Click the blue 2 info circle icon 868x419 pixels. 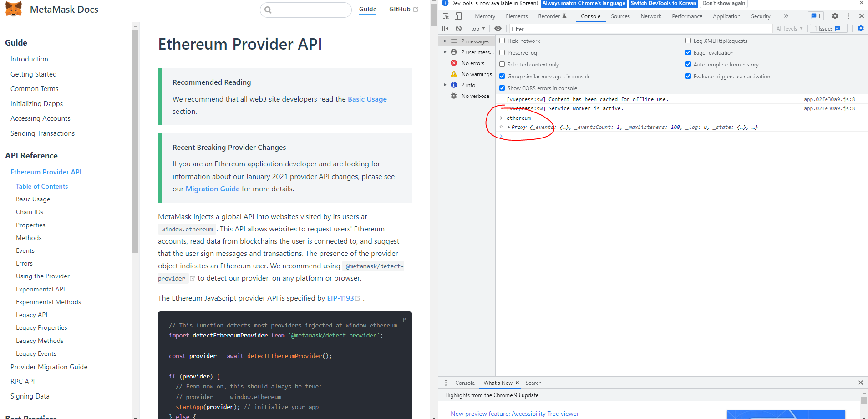pyautogui.click(x=454, y=85)
